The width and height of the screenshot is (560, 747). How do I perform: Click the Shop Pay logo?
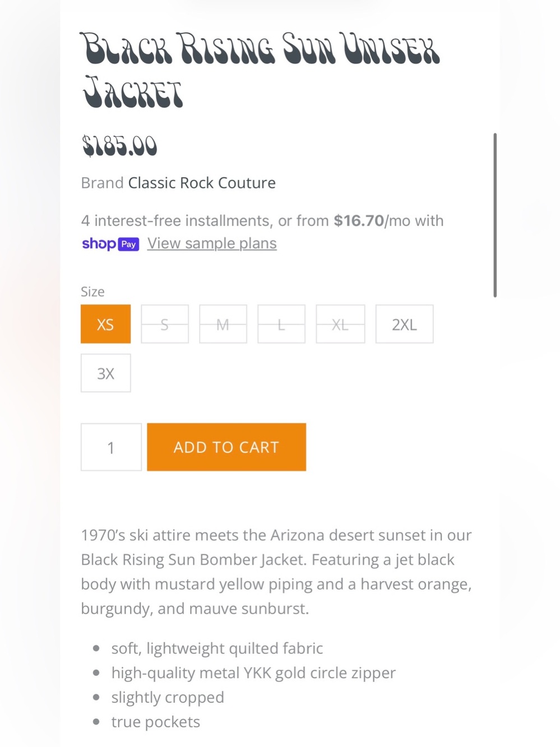(x=110, y=244)
